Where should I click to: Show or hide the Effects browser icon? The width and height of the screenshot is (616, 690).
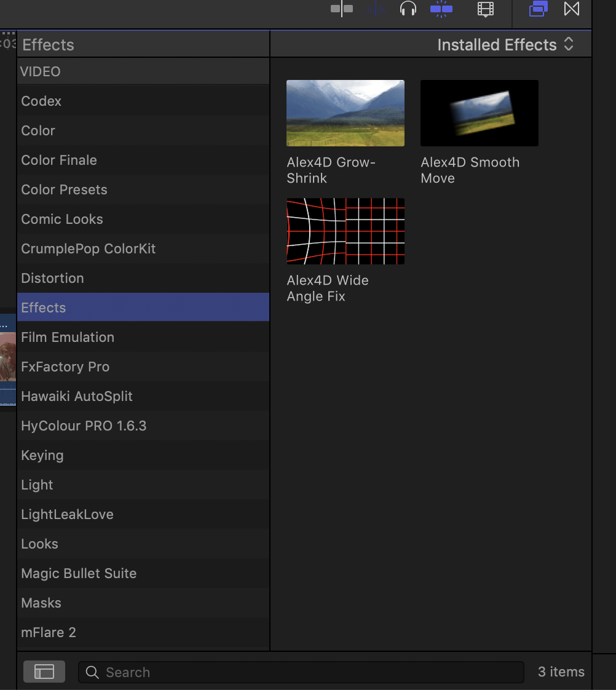pyautogui.click(x=538, y=9)
